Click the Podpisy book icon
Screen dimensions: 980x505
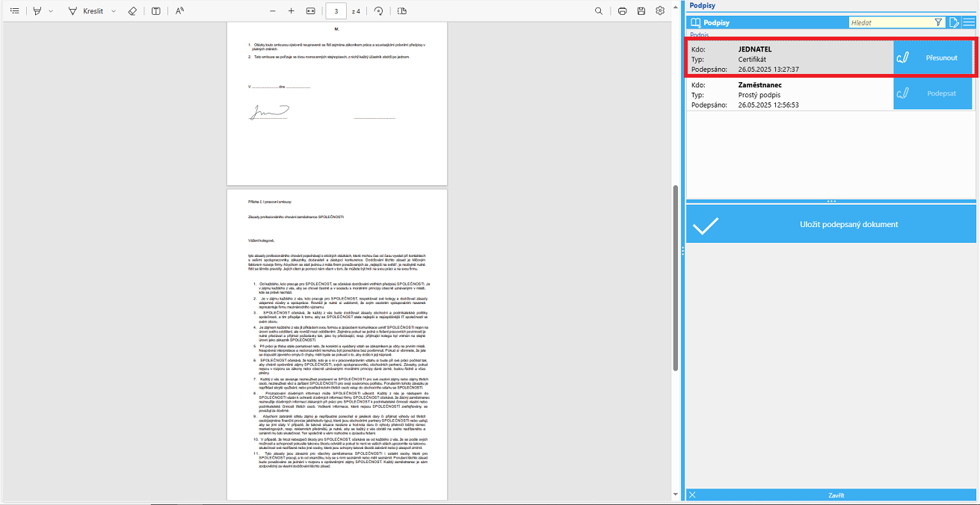point(695,22)
